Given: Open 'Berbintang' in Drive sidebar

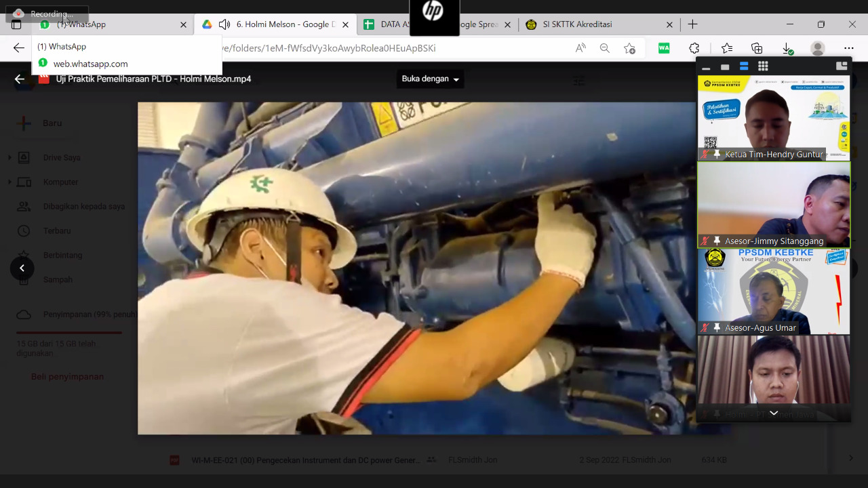Looking at the screenshot, I should click(62, 256).
